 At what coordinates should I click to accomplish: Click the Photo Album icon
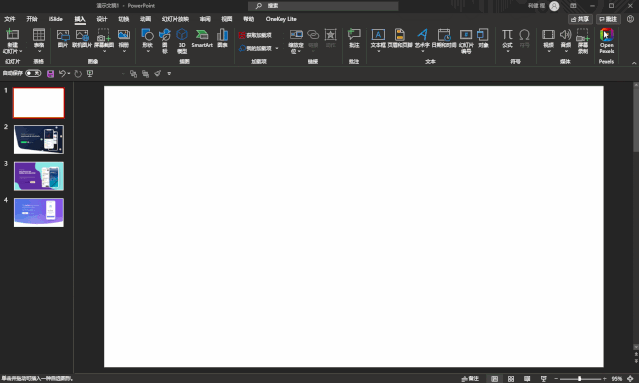pyautogui.click(x=123, y=35)
